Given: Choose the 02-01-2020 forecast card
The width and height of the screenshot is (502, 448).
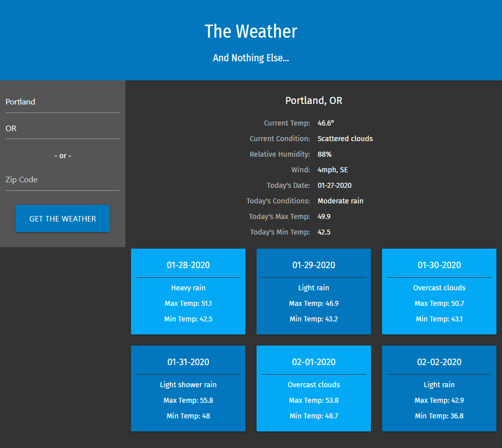Looking at the screenshot, I should [314, 388].
